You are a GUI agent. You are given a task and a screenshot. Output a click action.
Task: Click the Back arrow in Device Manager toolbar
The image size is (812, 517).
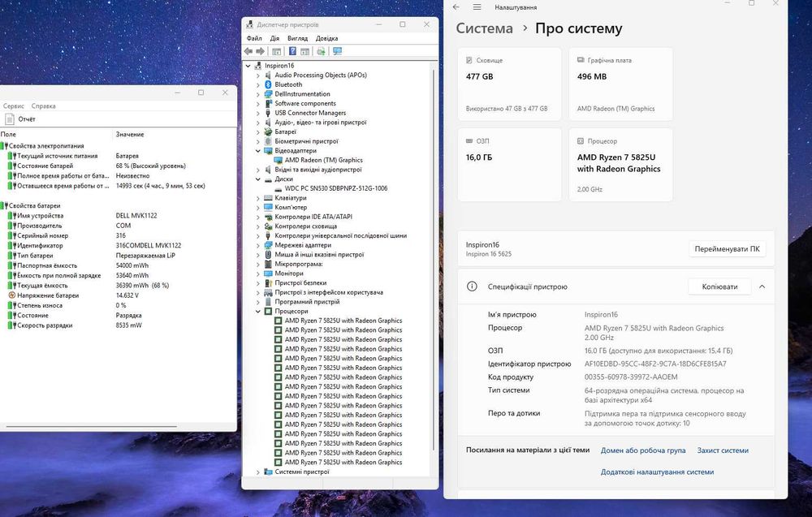pyautogui.click(x=248, y=51)
